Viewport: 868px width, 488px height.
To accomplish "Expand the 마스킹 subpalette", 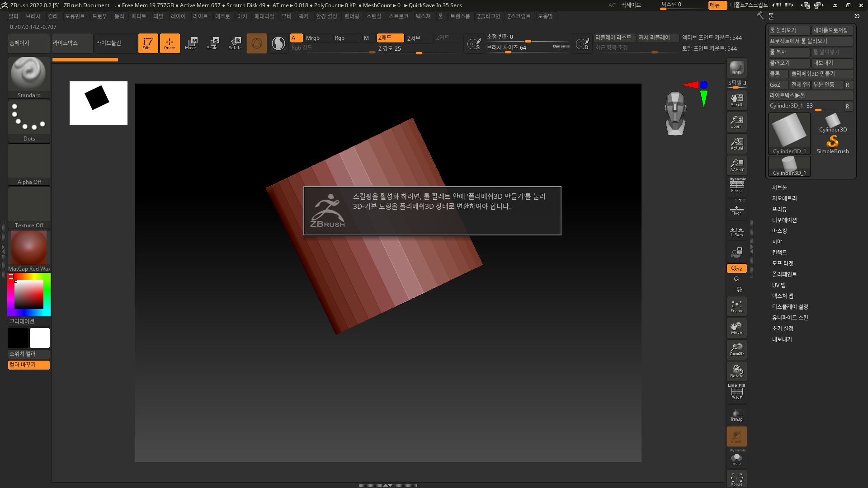I will point(779,231).
